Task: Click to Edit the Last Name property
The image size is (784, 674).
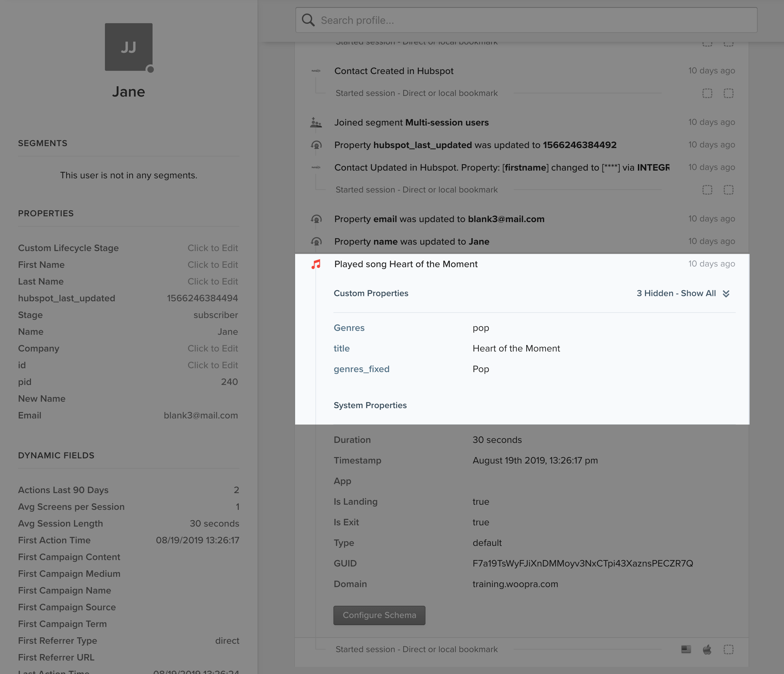Action: click(213, 282)
